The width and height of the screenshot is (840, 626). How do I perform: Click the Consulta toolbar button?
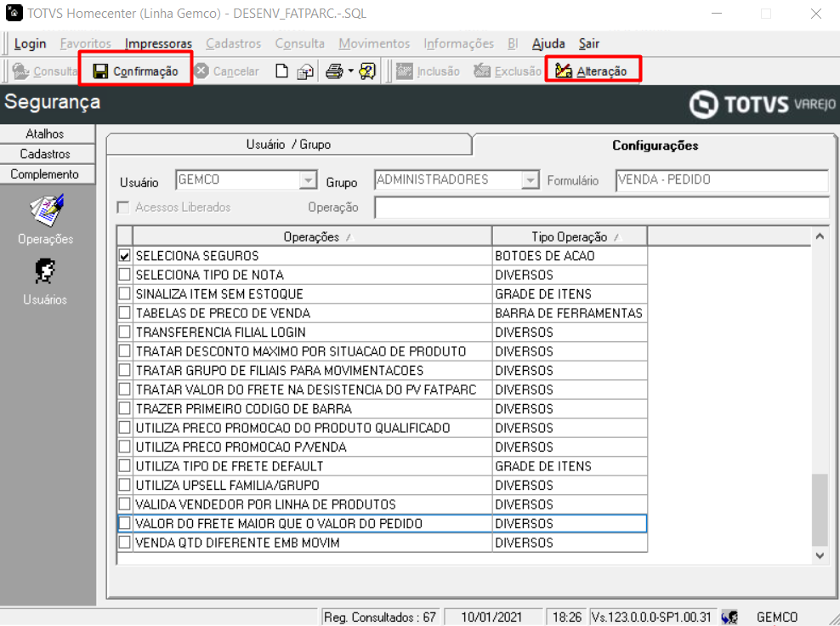(45, 71)
